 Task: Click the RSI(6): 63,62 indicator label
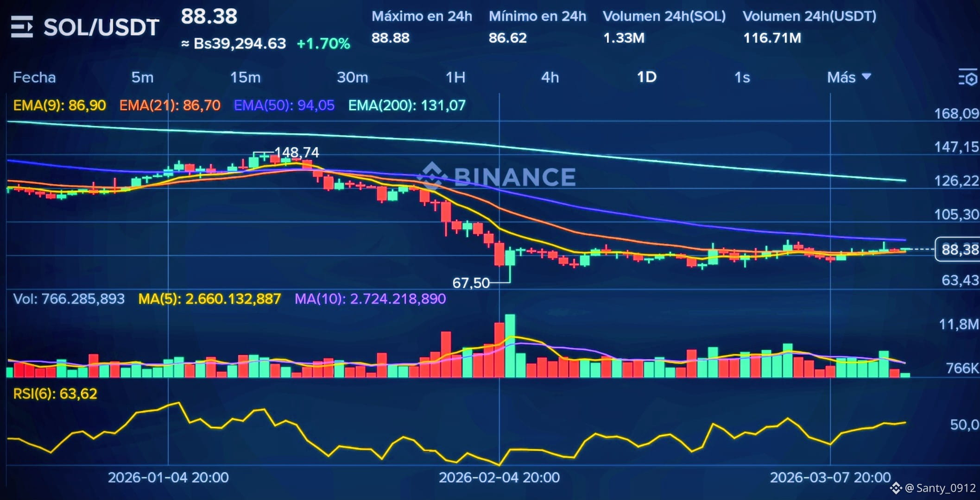coord(55,394)
